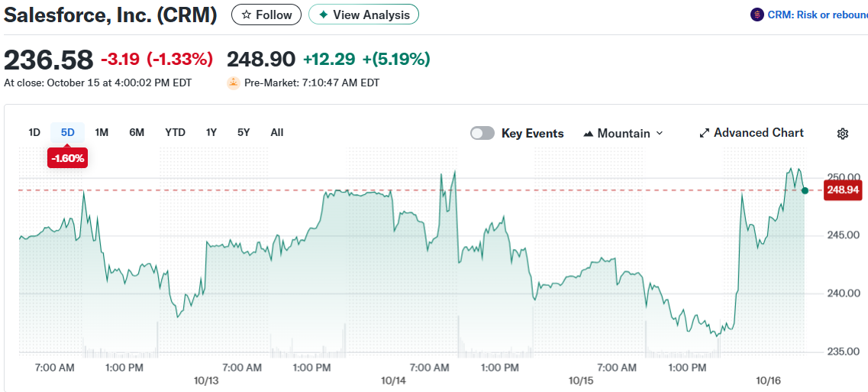The image size is (868, 392).
Task: Click the Mountain chart type icon
Action: [x=588, y=134]
